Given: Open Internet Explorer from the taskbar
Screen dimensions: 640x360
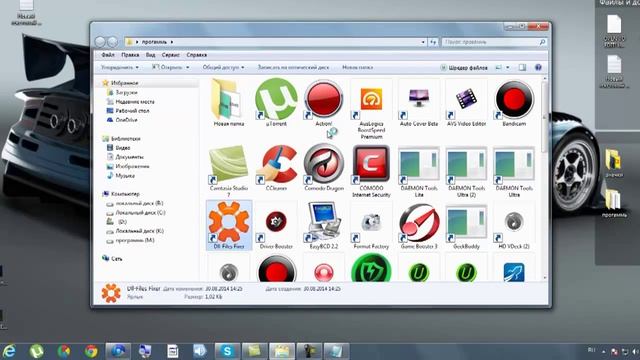Looking at the screenshot, I should pos(9,351).
